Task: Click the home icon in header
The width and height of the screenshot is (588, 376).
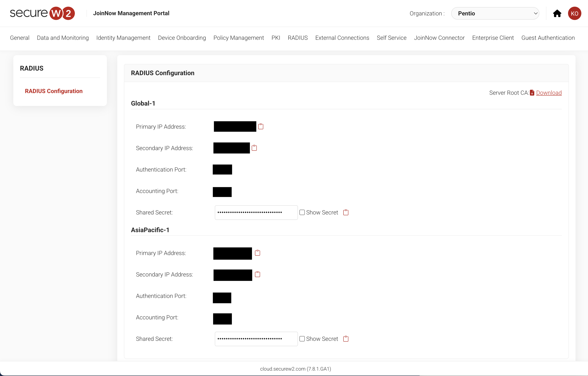Action: pos(557,13)
